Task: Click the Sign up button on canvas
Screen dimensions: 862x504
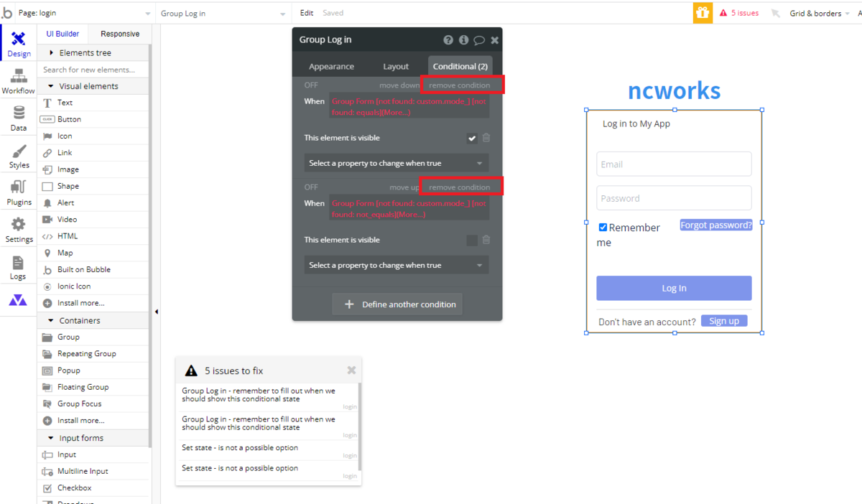Action: coord(724,321)
